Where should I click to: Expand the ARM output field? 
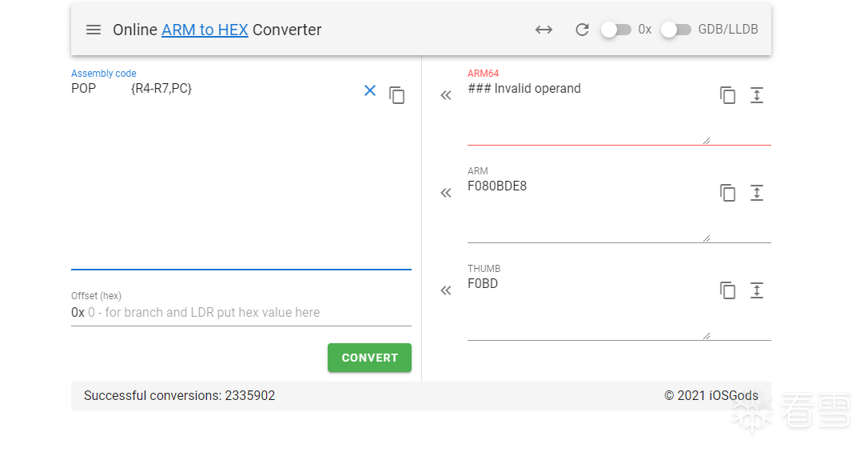click(757, 193)
